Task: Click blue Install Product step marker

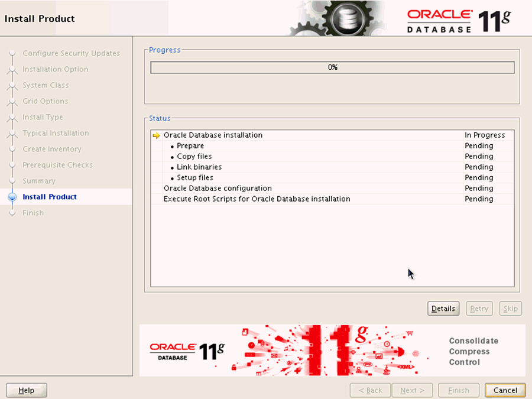Action: (12, 197)
